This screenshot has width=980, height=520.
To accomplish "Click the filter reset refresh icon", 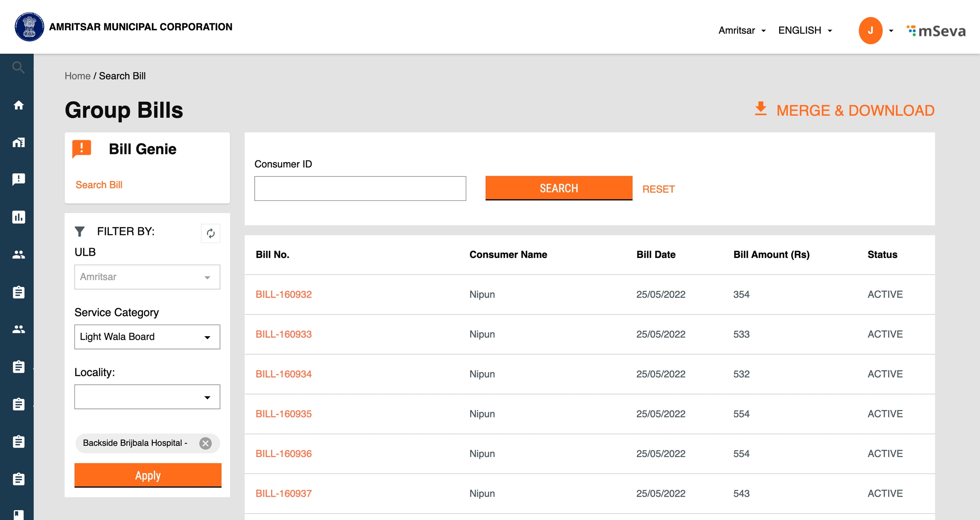I will 211,233.
